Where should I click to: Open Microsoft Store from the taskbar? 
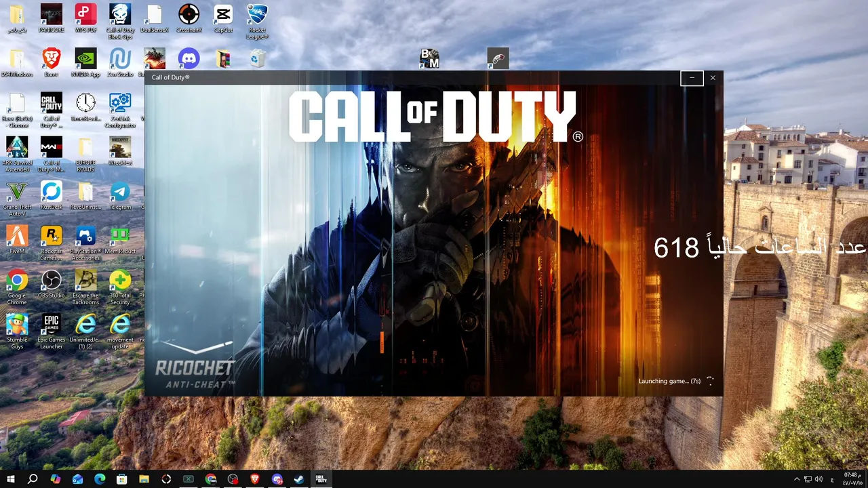(x=122, y=479)
